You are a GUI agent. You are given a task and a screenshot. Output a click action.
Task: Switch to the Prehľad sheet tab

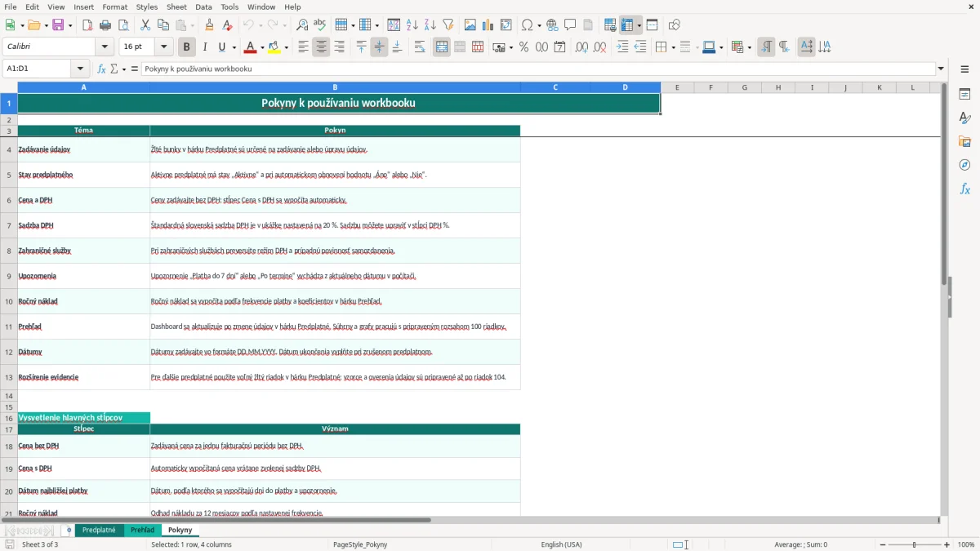click(142, 530)
